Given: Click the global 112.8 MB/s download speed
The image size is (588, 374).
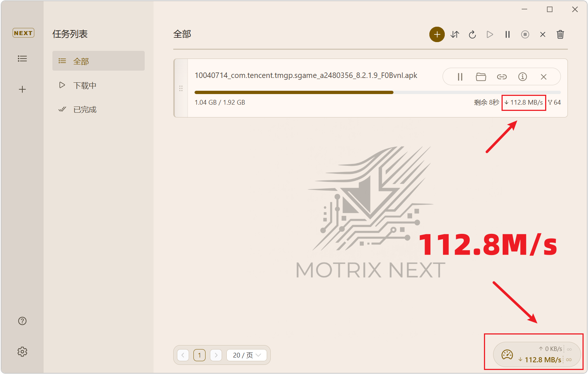Looking at the screenshot, I should click(540, 360).
